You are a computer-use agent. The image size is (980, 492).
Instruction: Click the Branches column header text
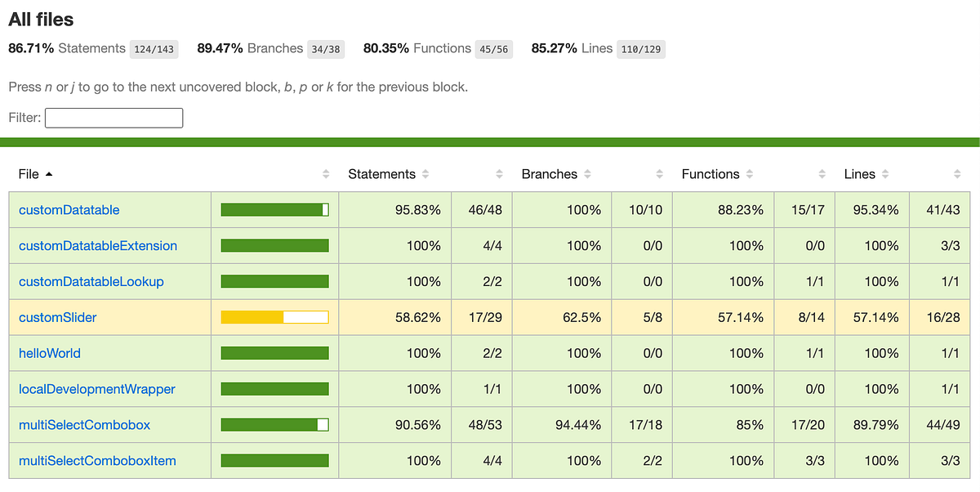click(550, 174)
